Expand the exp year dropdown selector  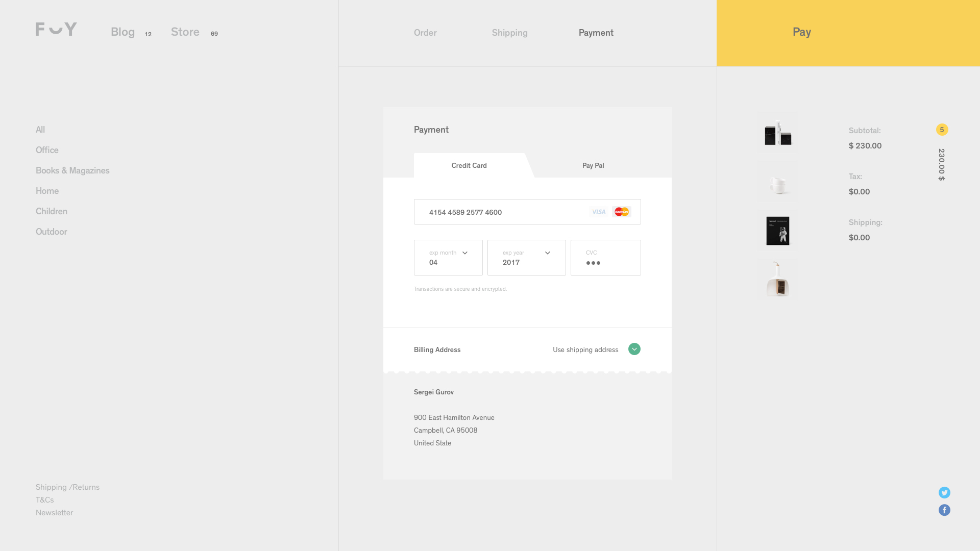(548, 253)
